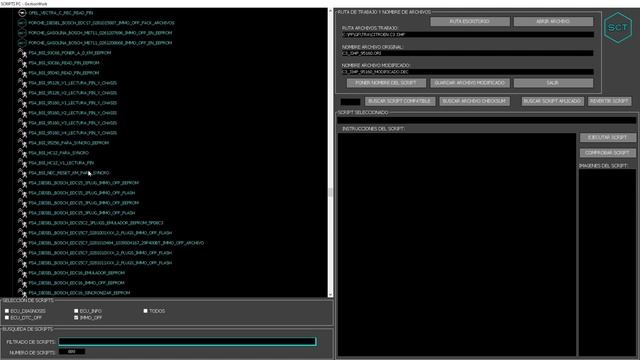
Task: Enable the ECU_DTC_OFF checkbox
Action: (x=7, y=318)
